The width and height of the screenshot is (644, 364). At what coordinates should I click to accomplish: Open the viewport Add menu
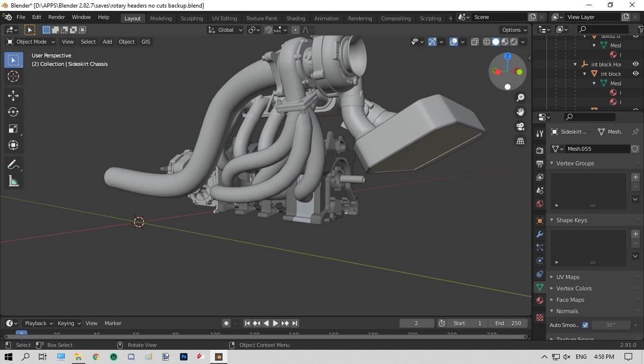tap(107, 42)
